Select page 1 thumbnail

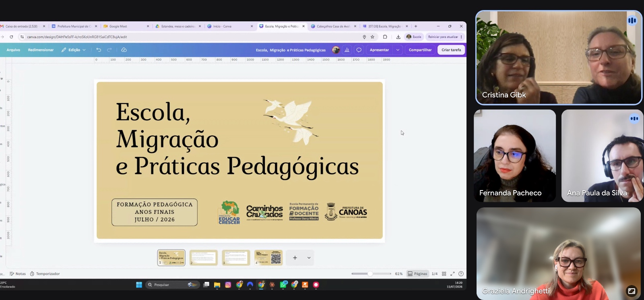coord(171,258)
